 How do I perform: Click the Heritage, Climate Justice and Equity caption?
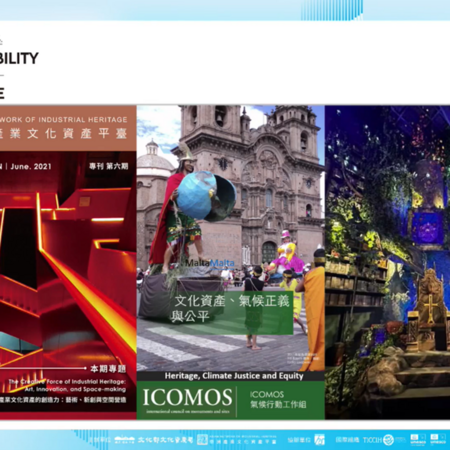[x=234, y=376]
